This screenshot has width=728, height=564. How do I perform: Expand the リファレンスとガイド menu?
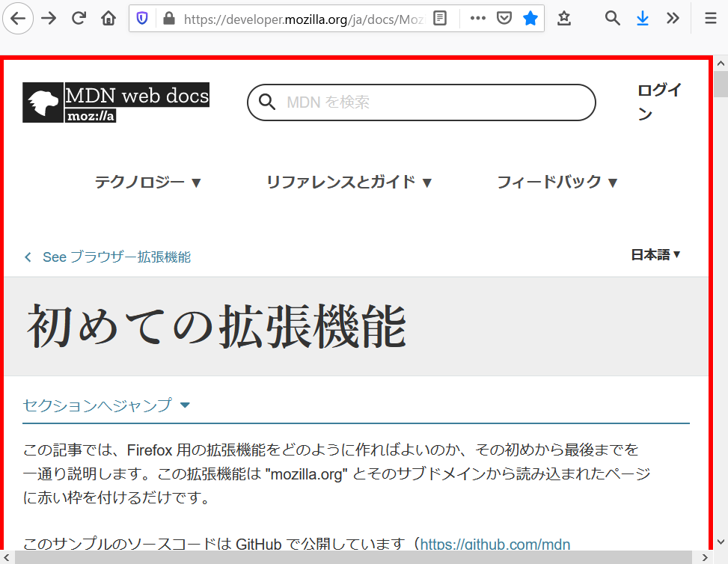349,182
